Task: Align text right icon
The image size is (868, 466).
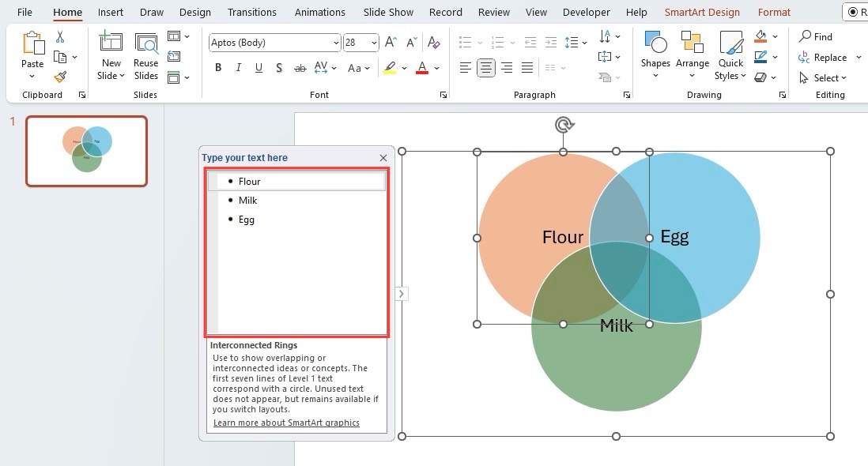Action: tap(507, 68)
